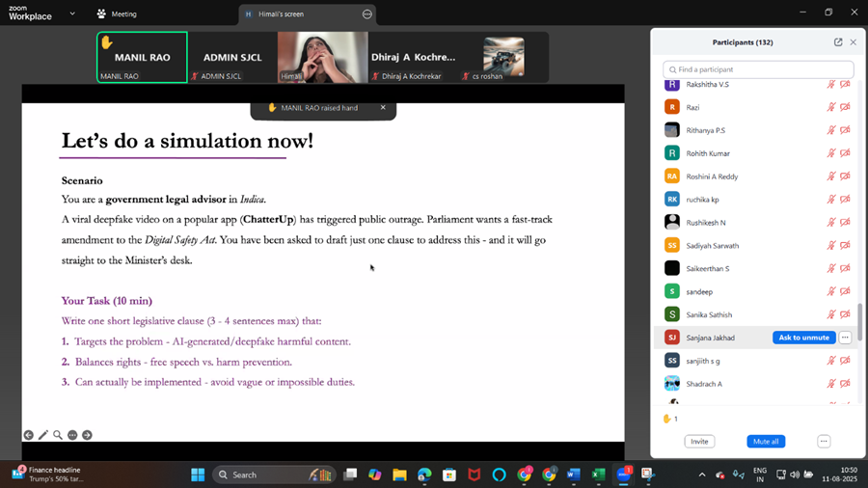Open more menu beside Mute all

(x=824, y=442)
